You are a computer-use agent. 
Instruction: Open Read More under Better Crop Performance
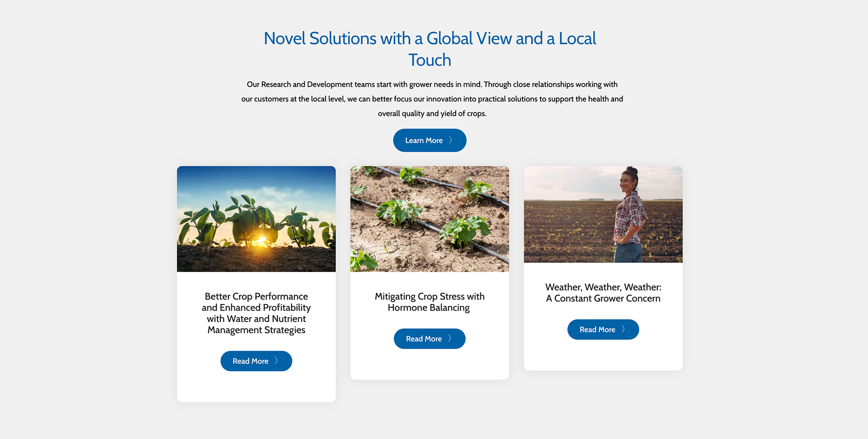point(256,361)
